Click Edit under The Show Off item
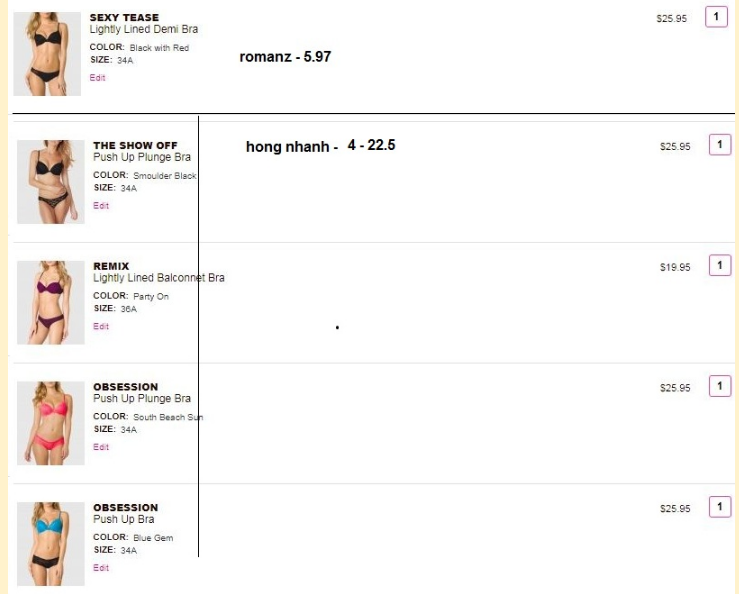Image resolution: width=739 pixels, height=594 pixels. [101, 206]
